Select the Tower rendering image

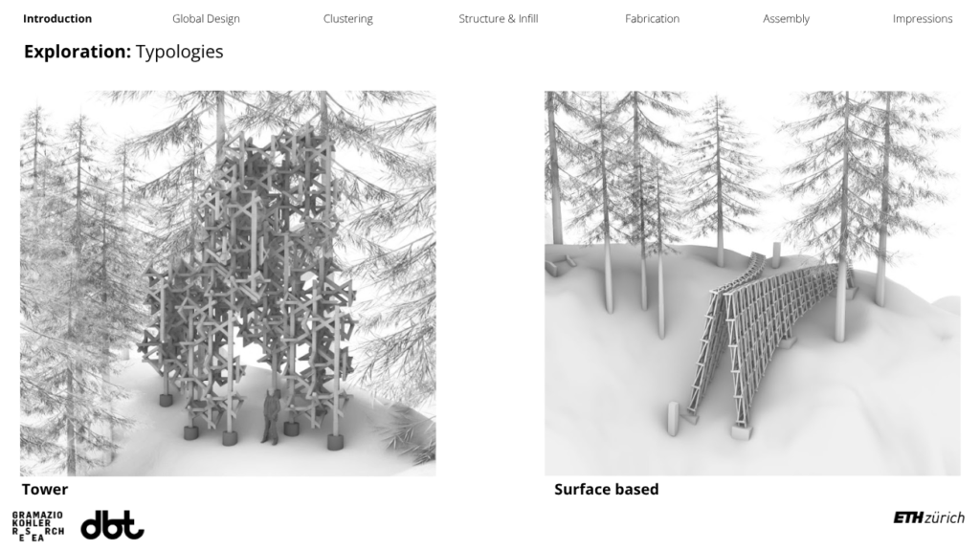pyautogui.click(x=228, y=283)
